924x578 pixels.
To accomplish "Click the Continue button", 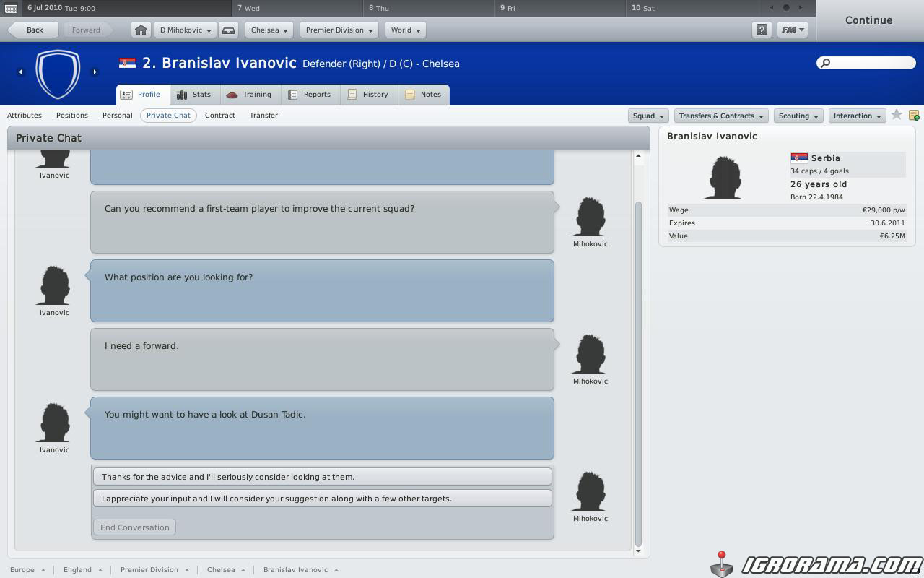I will coord(869,20).
